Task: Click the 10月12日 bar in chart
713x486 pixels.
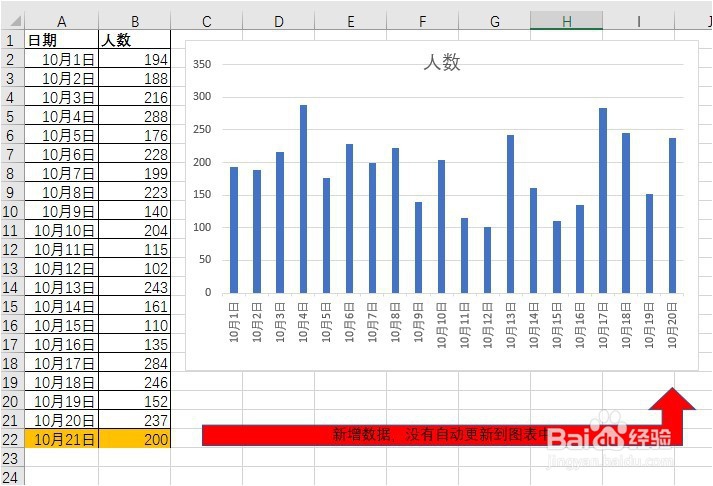Action: [487, 260]
